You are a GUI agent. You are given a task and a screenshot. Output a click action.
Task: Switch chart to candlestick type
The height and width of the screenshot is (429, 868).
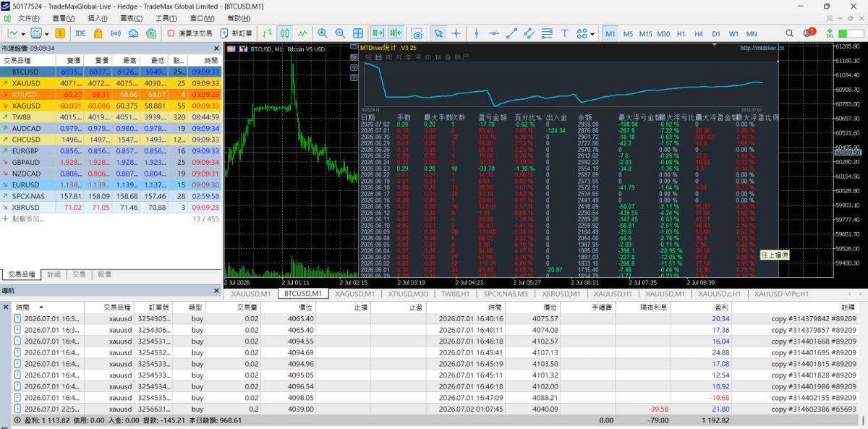pyautogui.click(x=285, y=33)
